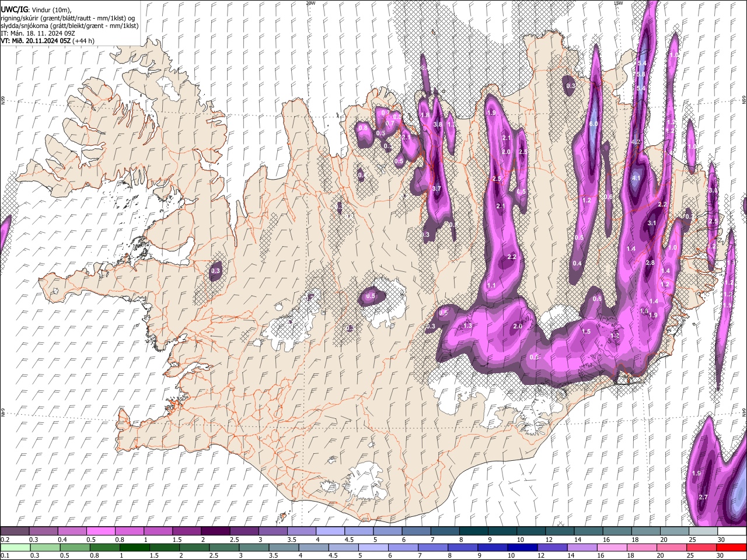Select the 0.8 value label on the map
The height and width of the screenshot is (560, 747).
pos(363,128)
